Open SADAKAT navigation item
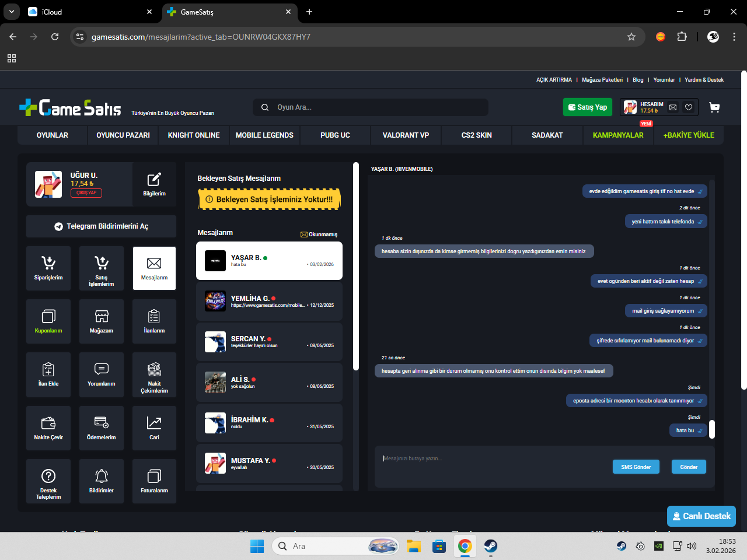Viewport: 747px width, 560px height. pos(547,135)
